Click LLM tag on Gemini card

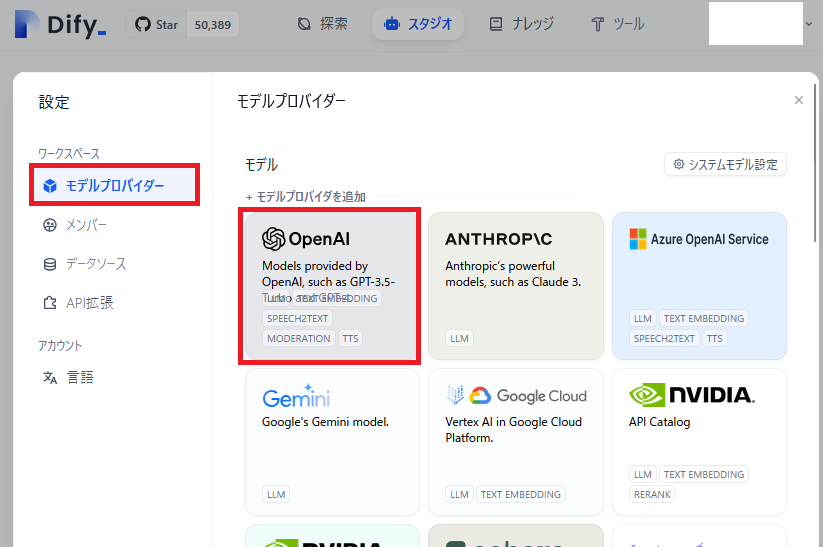pos(276,495)
